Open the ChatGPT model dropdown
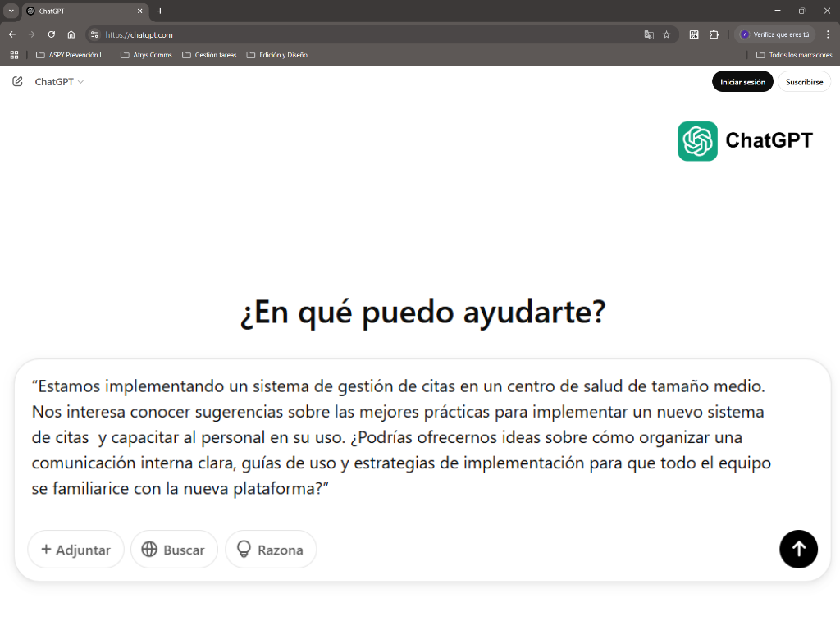This screenshot has height=630, width=840. point(59,82)
